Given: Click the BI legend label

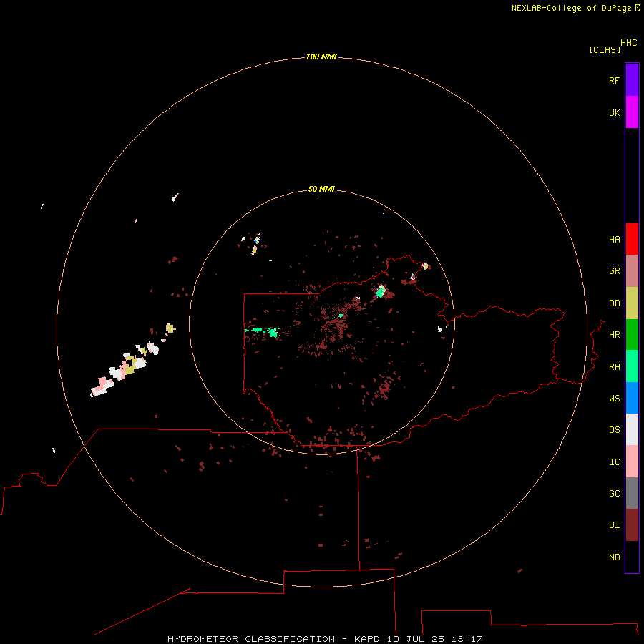Looking at the screenshot, I should click(614, 525).
